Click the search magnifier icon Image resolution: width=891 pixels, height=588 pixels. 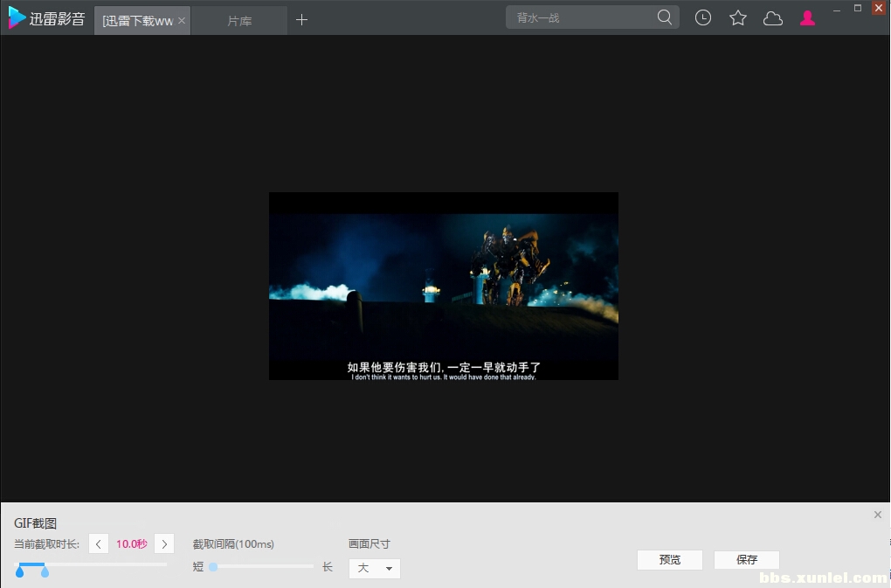665,17
